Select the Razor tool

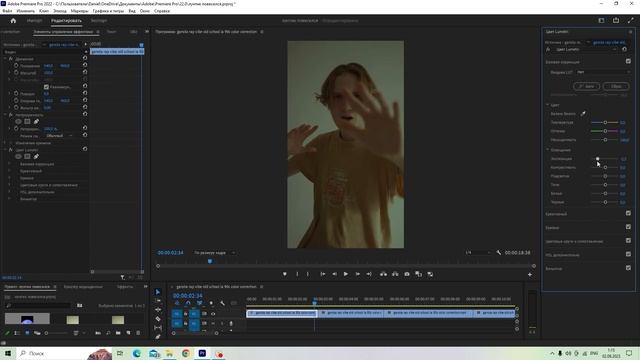(x=158, y=319)
